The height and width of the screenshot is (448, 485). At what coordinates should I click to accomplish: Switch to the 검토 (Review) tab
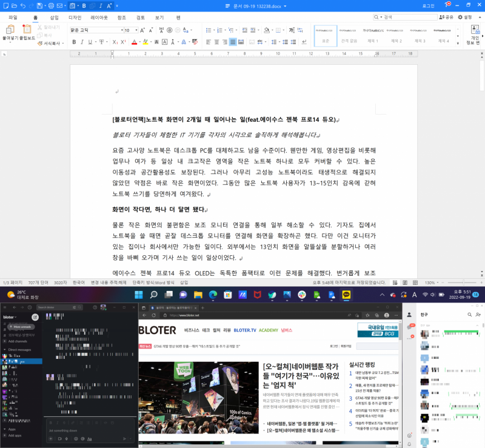(141, 18)
